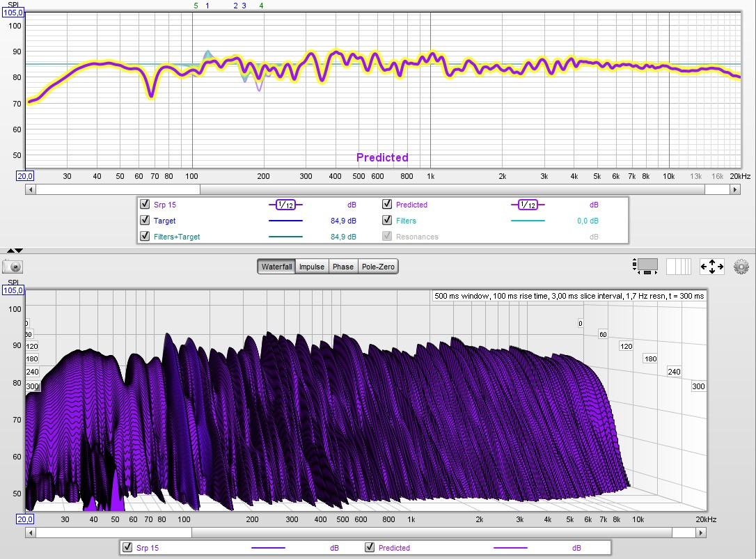Click the vertical bars grid icon
The width and height of the screenshot is (756, 559).
point(679,267)
